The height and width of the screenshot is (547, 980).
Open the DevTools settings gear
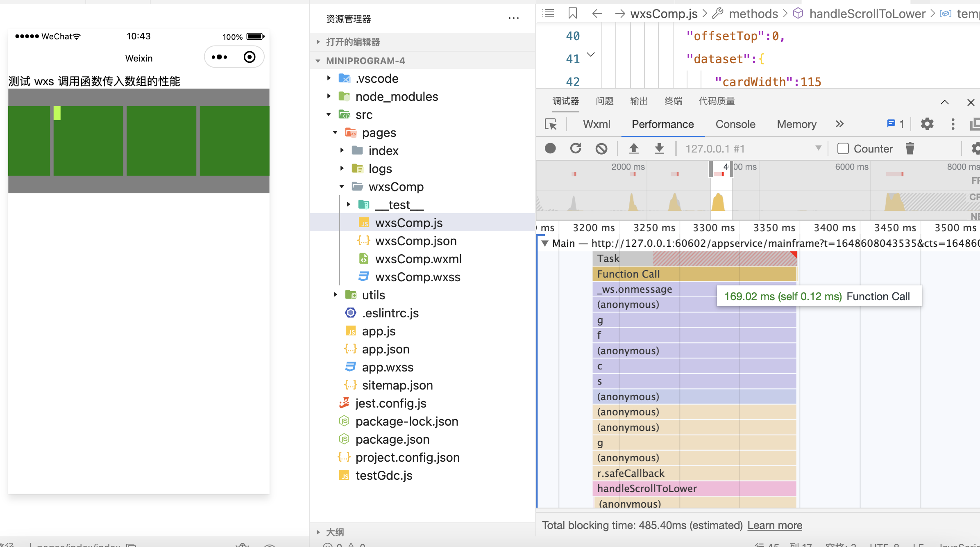click(x=927, y=124)
